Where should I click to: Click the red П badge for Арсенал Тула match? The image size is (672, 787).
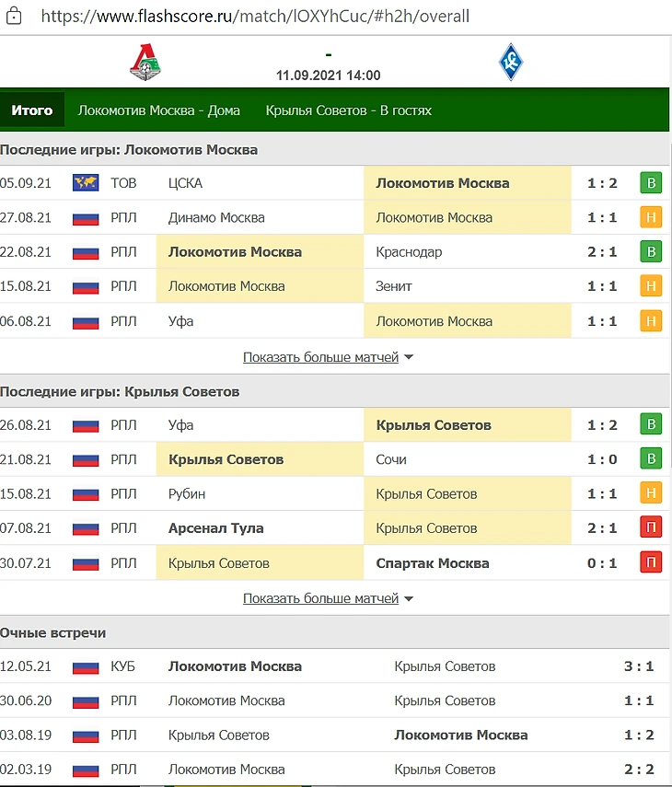click(651, 527)
